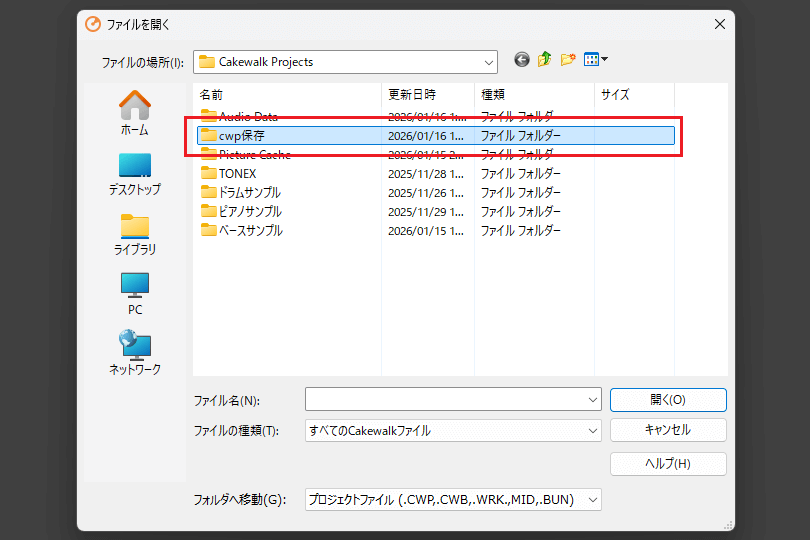
Task: Open the View menu icon dropdown
Action: (596, 60)
